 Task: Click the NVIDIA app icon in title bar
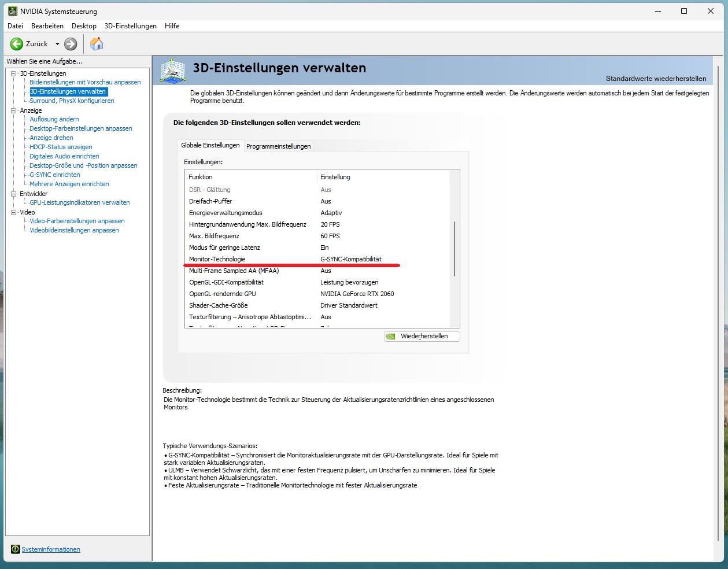click(x=12, y=11)
